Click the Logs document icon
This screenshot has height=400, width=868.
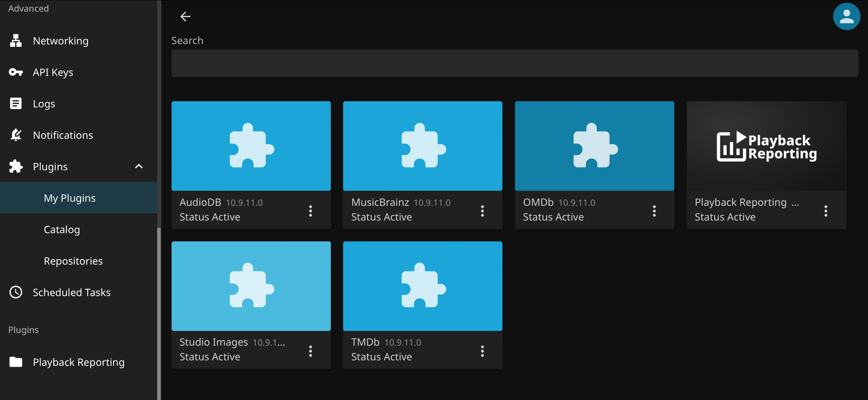tap(16, 104)
